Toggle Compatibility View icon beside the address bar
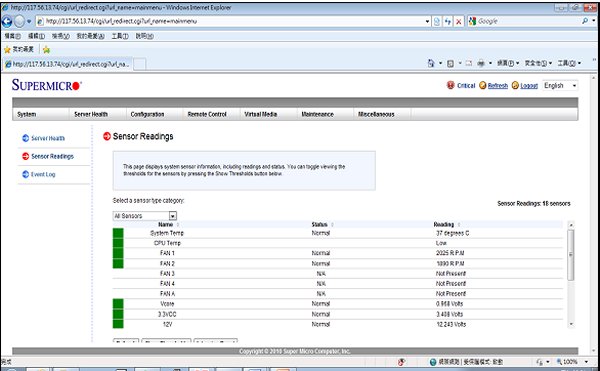 click(x=437, y=21)
